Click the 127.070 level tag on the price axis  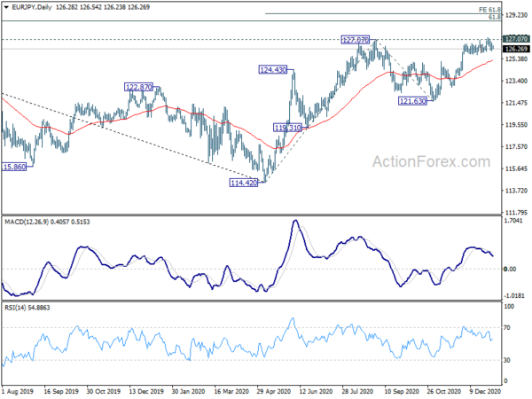[516, 39]
